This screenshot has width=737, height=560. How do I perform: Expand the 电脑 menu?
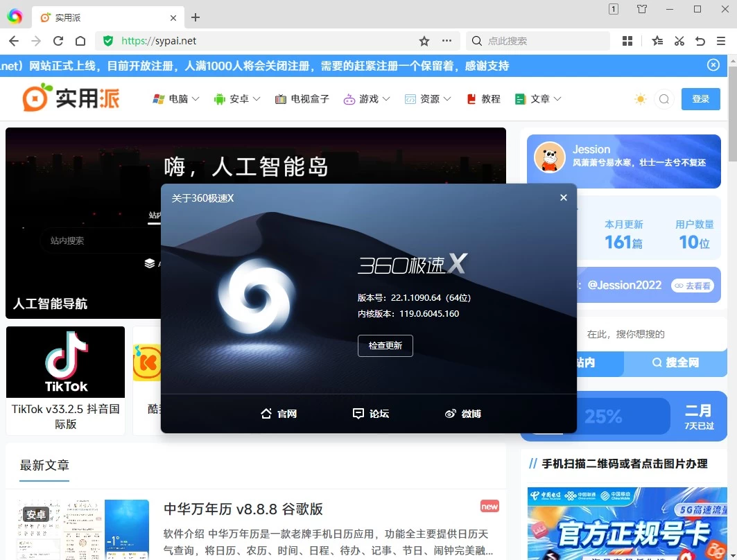(x=176, y=99)
